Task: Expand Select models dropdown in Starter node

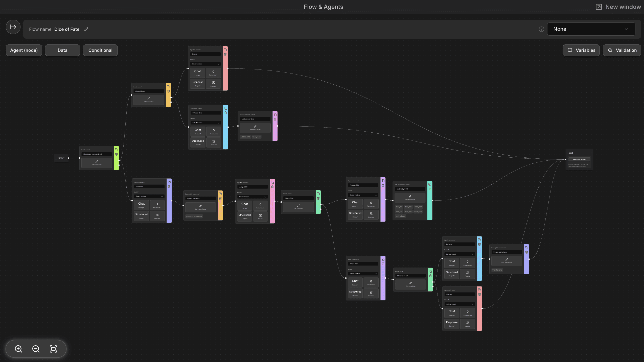Action: tap(205, 64)
